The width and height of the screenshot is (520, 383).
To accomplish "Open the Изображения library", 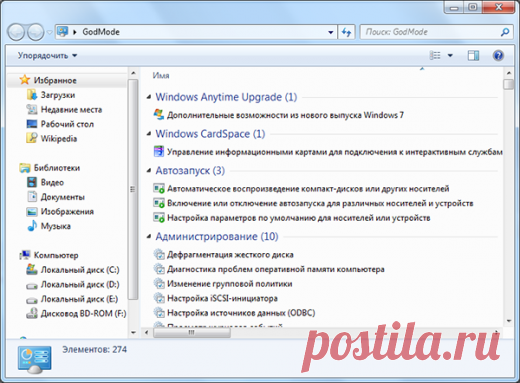I will [x=67, y=212].
